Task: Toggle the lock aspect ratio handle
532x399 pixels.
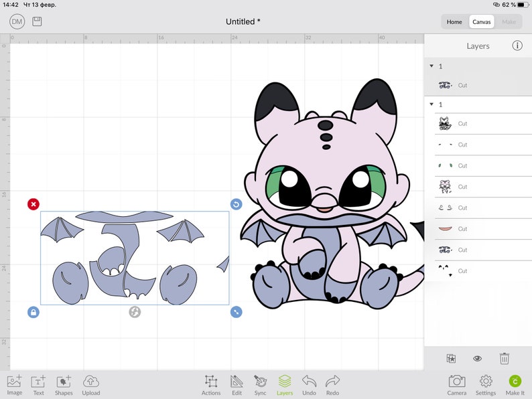Action: pos(34,312)
